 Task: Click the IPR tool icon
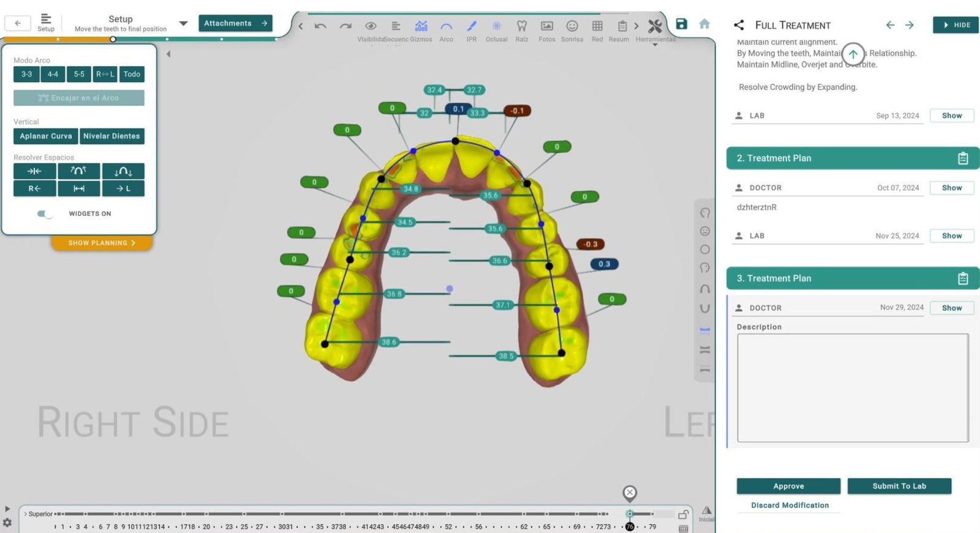tap(471, 26)
